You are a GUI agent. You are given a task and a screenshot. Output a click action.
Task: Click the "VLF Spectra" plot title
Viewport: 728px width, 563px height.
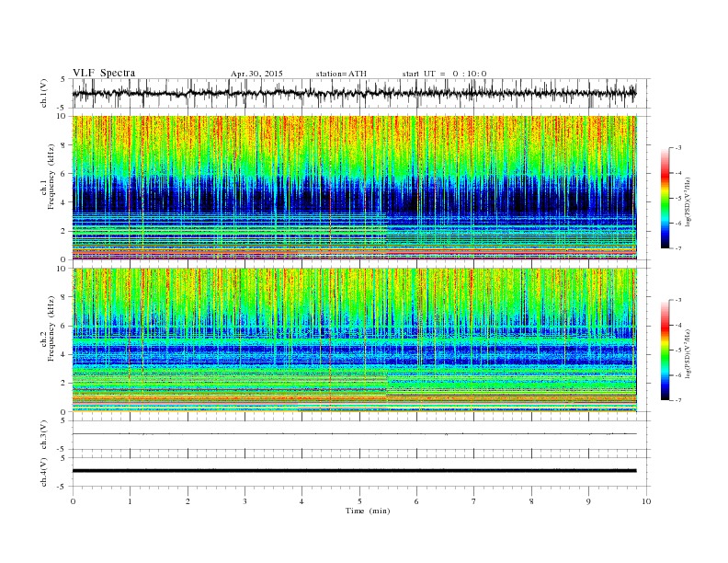point(104,73)
